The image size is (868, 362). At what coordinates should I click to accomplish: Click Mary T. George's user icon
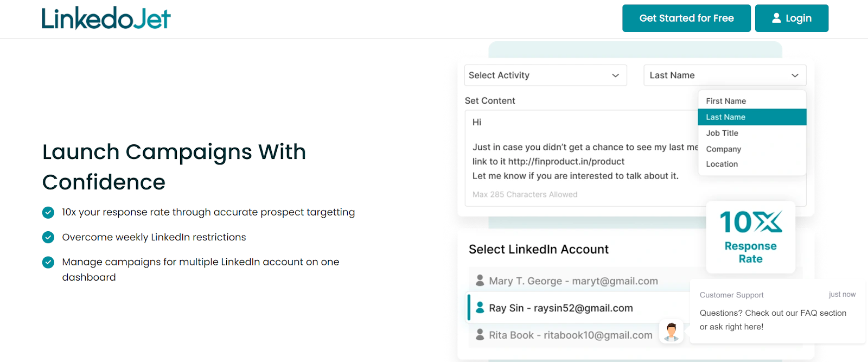pos(480,281)
